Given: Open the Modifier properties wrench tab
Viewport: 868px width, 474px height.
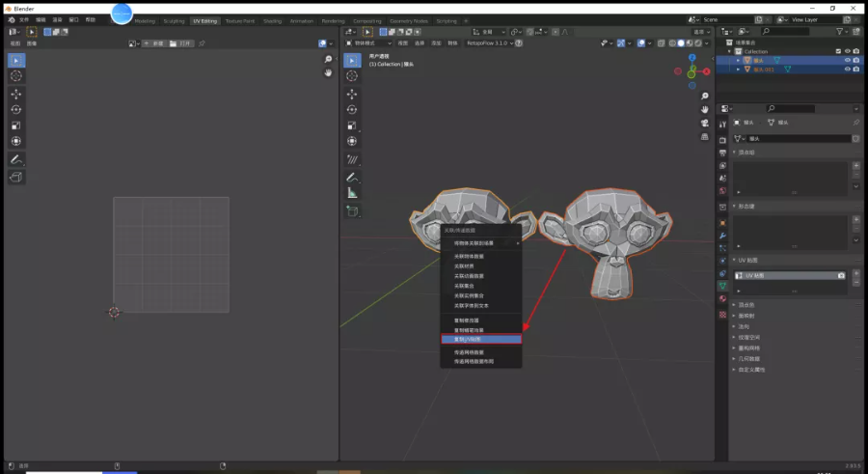Looking at the screenshot, I should pos(722,237).
